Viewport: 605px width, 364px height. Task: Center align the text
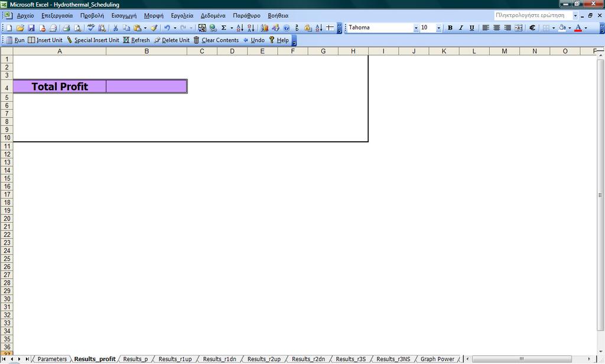(496, 28)
